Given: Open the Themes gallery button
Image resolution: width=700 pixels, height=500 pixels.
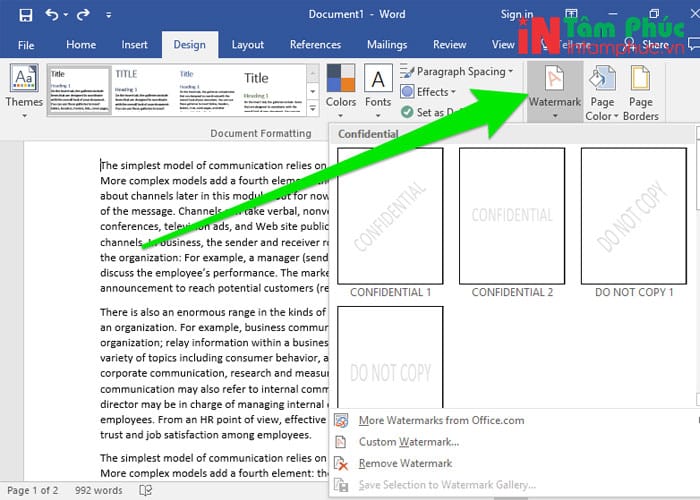Looking at the screenshot, I should pos(24,88).
